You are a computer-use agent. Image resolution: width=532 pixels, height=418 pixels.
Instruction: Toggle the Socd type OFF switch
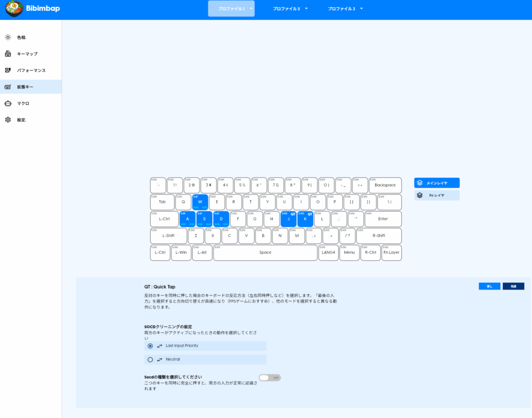[x=270, y=377]
